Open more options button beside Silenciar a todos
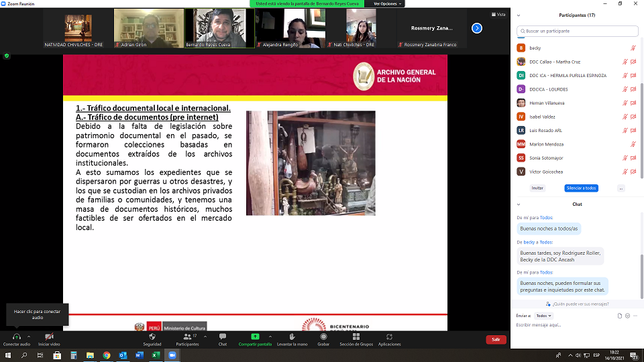The image size is (644, 362). point(621,188)
